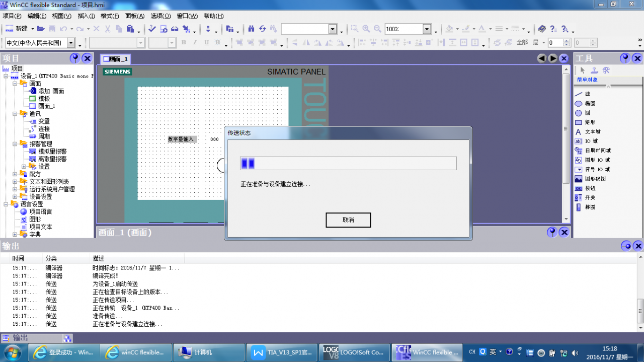Viewport: 644px width, 362px height.
Task: Open the 项目(P) menu
Action: pyautogui.click(x=12, y=16)
